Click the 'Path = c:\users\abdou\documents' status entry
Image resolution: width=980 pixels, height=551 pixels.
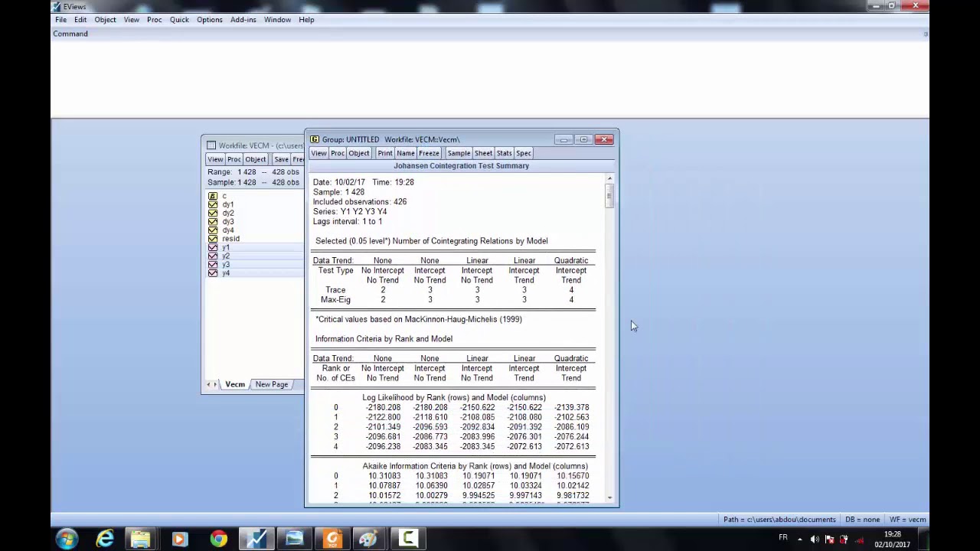point(779,520)
